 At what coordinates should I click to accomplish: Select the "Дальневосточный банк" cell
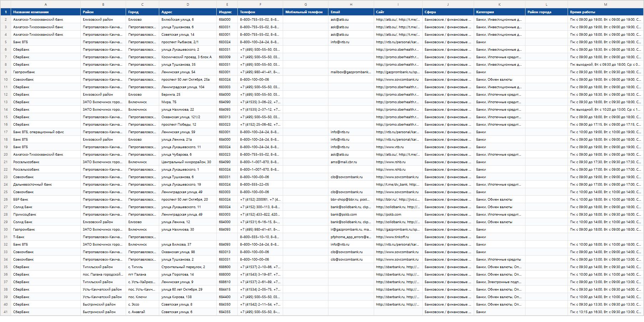tap(46, 185)
